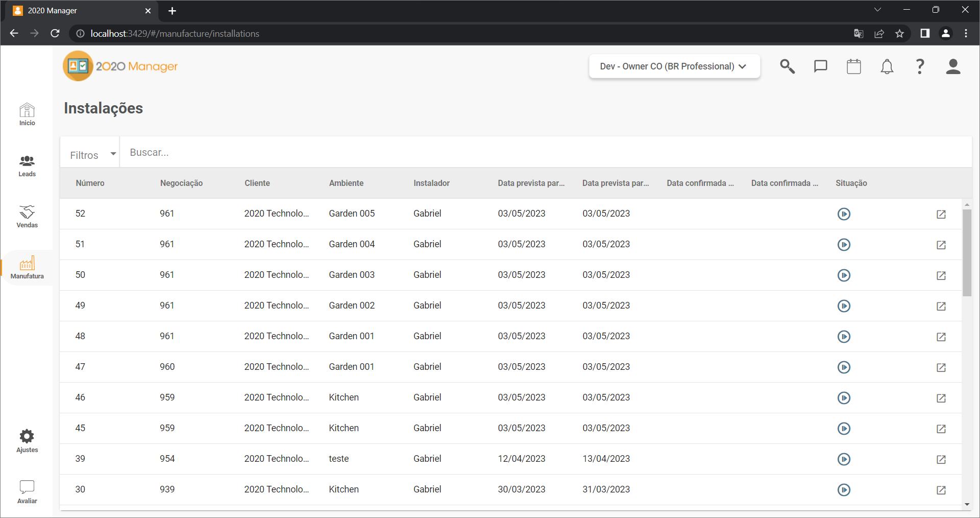Open installation 30 external link icon
Viewport: 980px width, 518px height.
coord(941,490)
